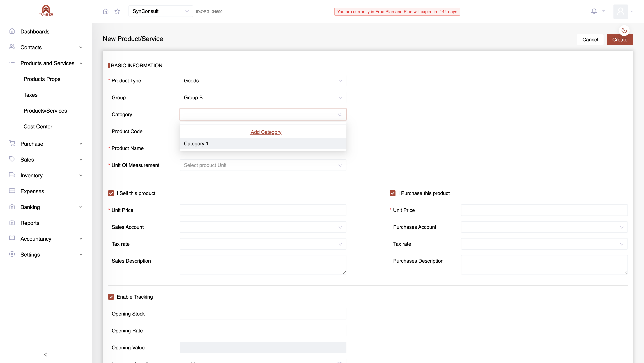Open the Sales Account dropdown

[263, 227]
